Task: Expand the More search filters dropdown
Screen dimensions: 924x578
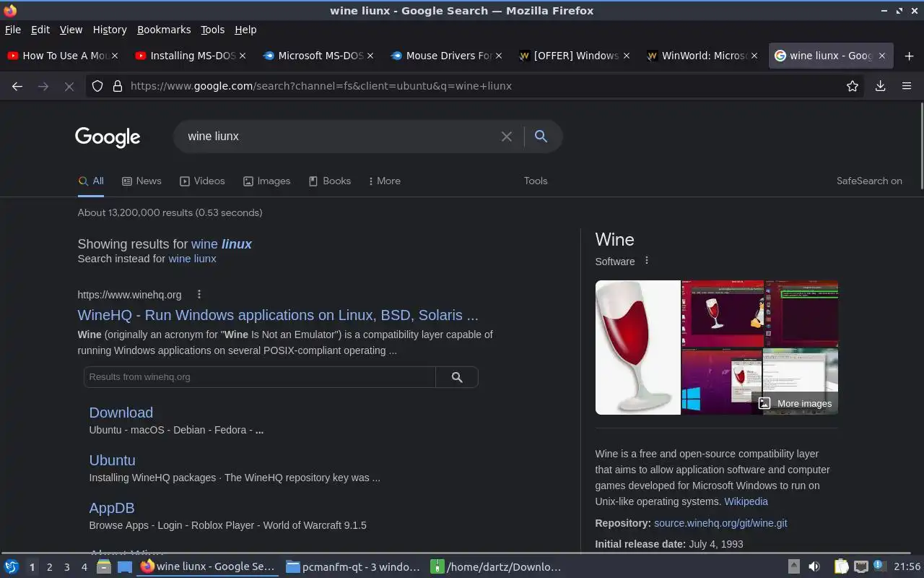Action: coord(384,181)
